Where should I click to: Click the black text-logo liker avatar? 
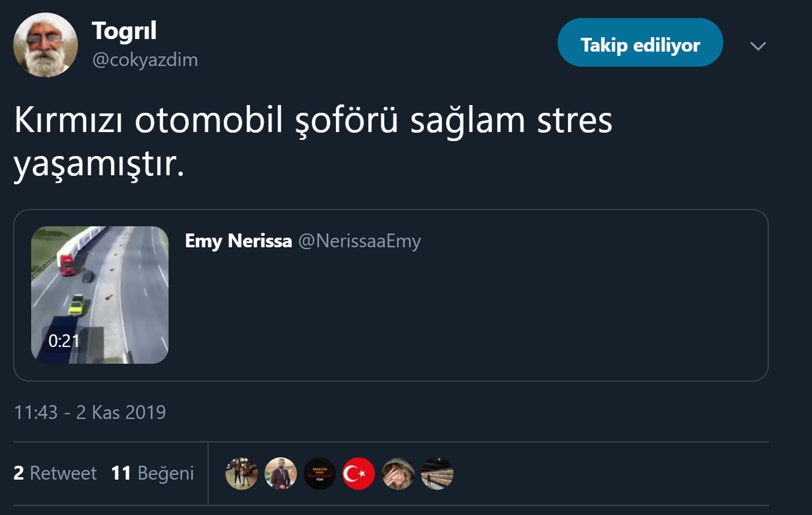coord(320,474)
